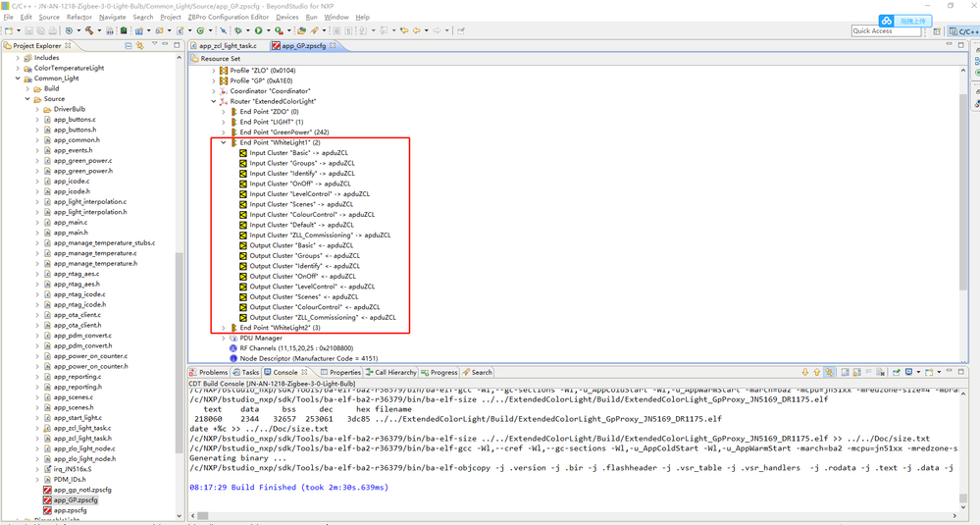The image size is (980, 525).
Task: Open the Project Explorer view menu triangle
Action: pyautogui.click(x=154, y=44)
